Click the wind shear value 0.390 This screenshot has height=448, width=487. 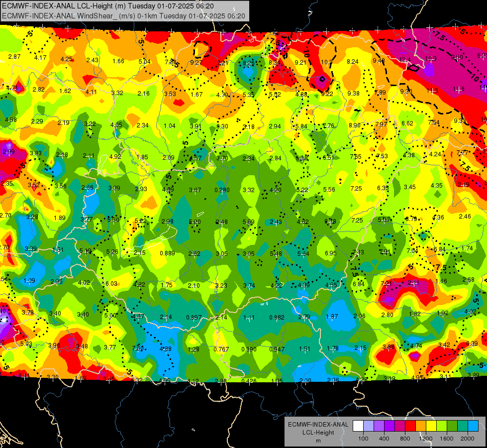(249, 349)
